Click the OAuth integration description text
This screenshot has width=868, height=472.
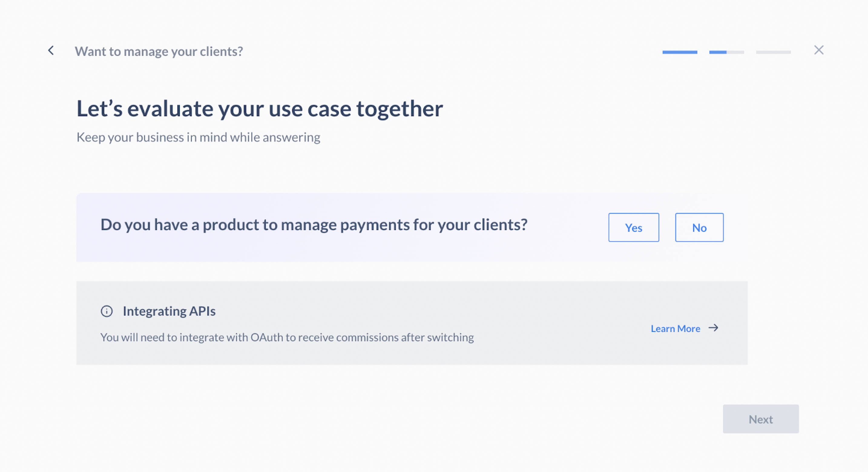[287, 337]
